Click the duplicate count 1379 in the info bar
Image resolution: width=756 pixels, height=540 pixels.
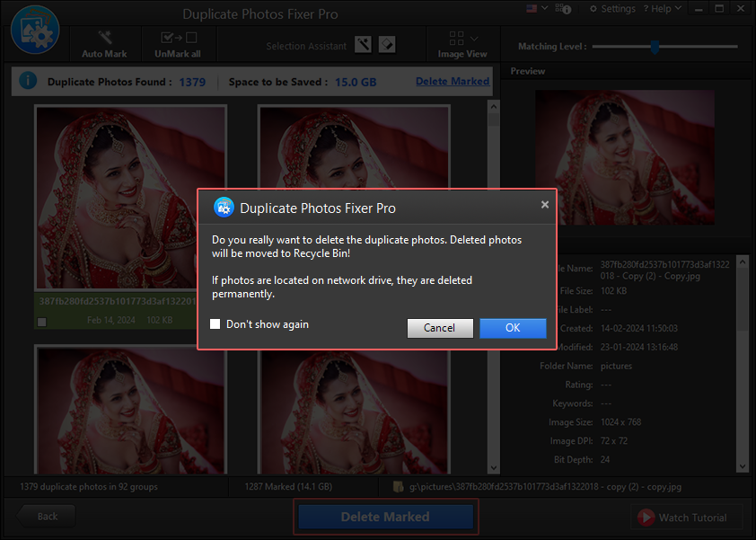[192, 83]
